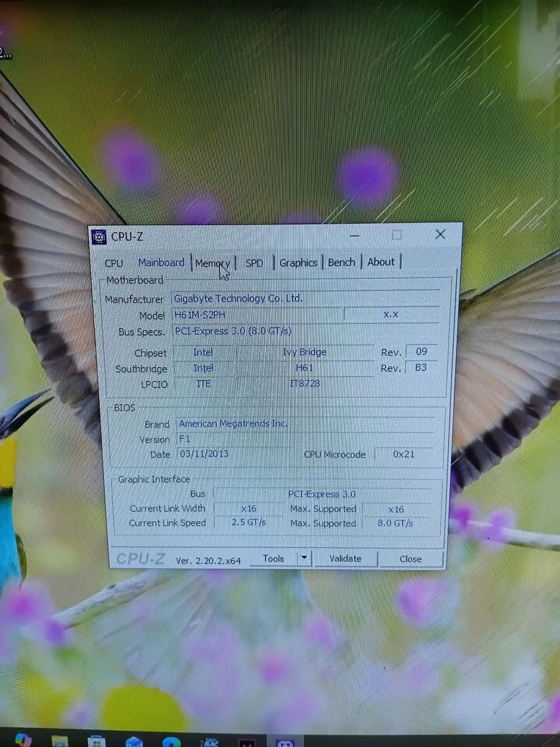Viewport: 560px width, 747px height.
Task: Click the CPU-Z taskbar icon
Action: 285,742
